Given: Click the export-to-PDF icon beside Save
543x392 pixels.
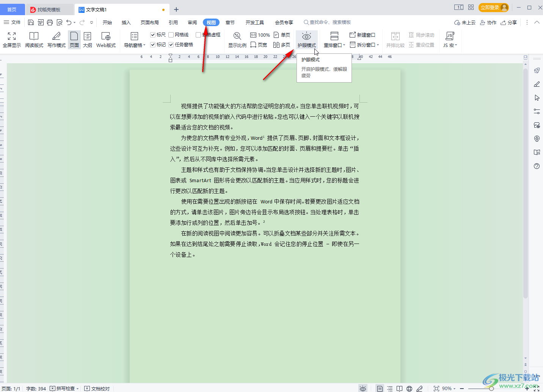Looking at the screenshot, I should 41,22.
